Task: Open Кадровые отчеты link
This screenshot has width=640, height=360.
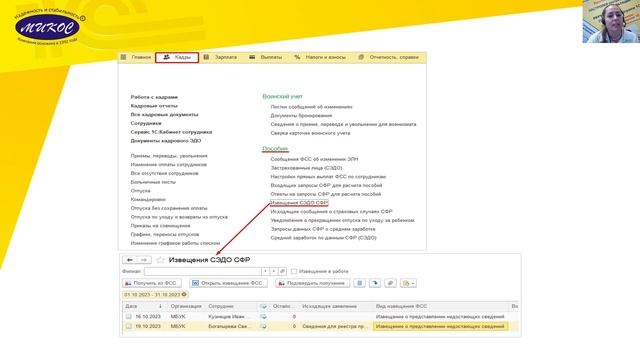Action: tap(154, 106)
